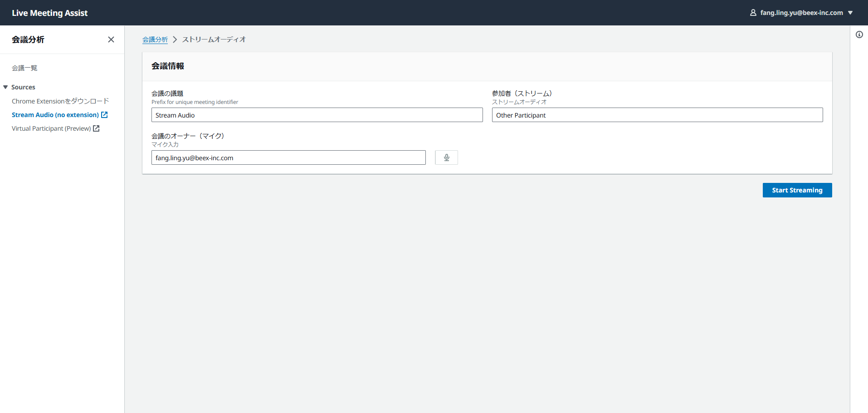Focus the 会議の議題 input field

pos(317,115)
